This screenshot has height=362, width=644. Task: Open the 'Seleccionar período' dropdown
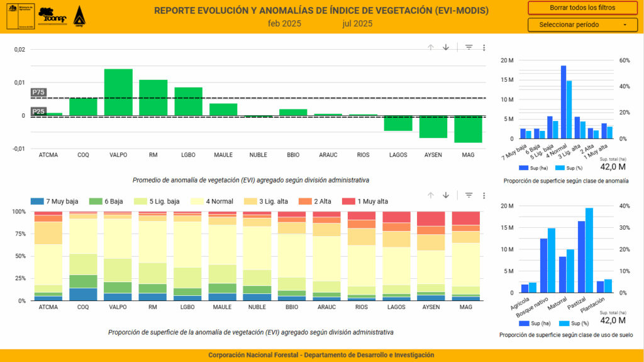(578, 25)
